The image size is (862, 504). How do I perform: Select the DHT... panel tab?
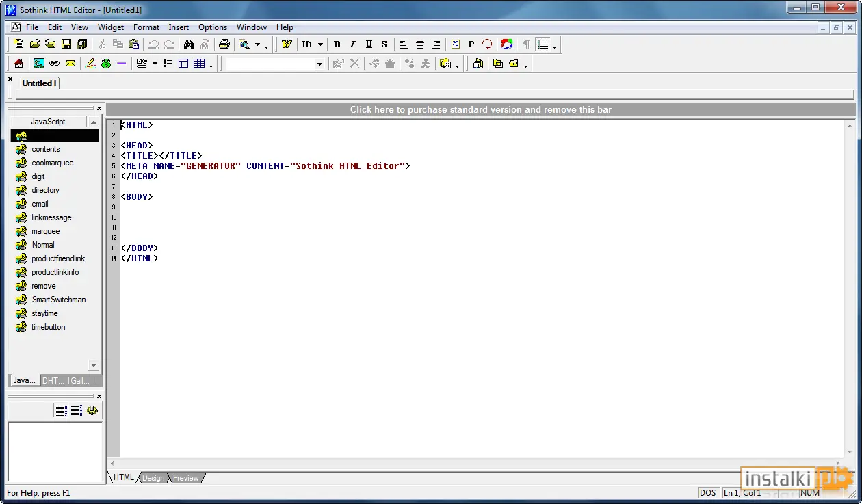(x=53, y=381)
